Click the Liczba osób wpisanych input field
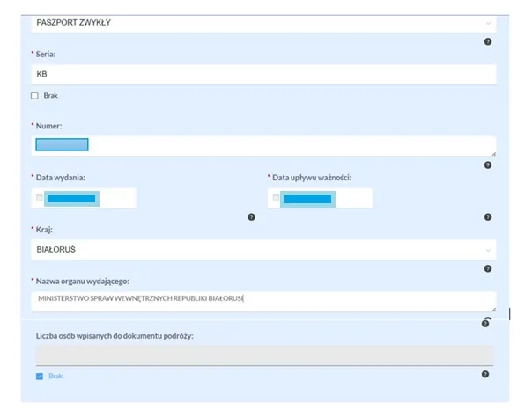Viewport: 532px width, 410px height. [263, 354]
